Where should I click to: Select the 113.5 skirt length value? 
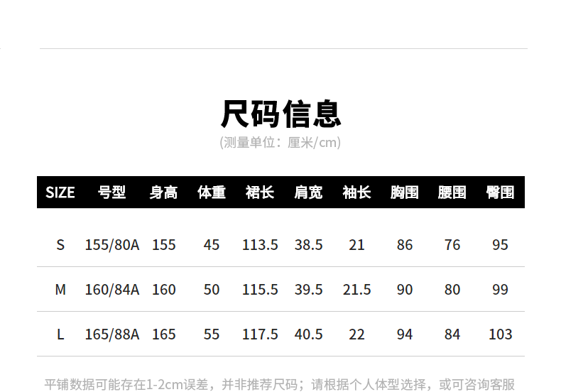pyautogui.click(x=260, y=245)
